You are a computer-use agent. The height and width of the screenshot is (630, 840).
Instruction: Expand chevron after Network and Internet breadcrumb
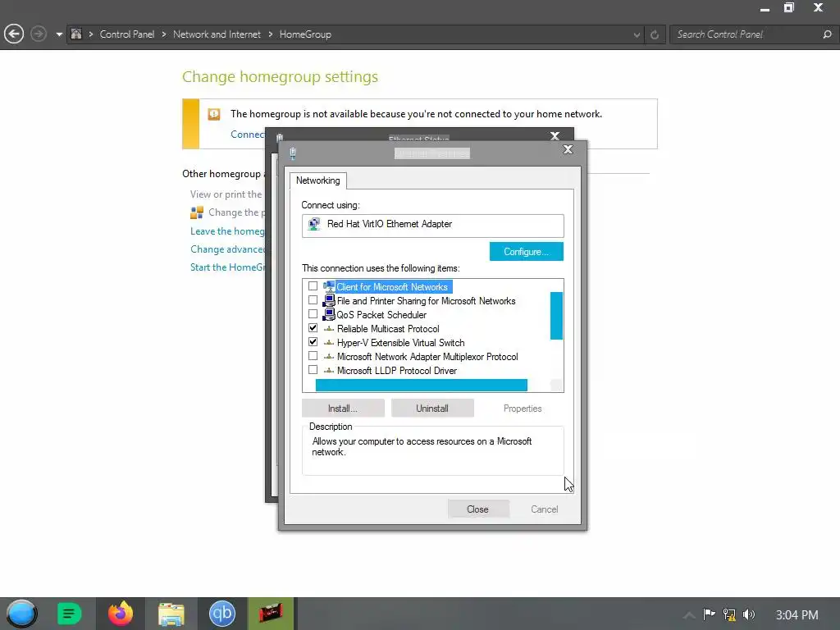pyautogui.click(x=270, y=34)
